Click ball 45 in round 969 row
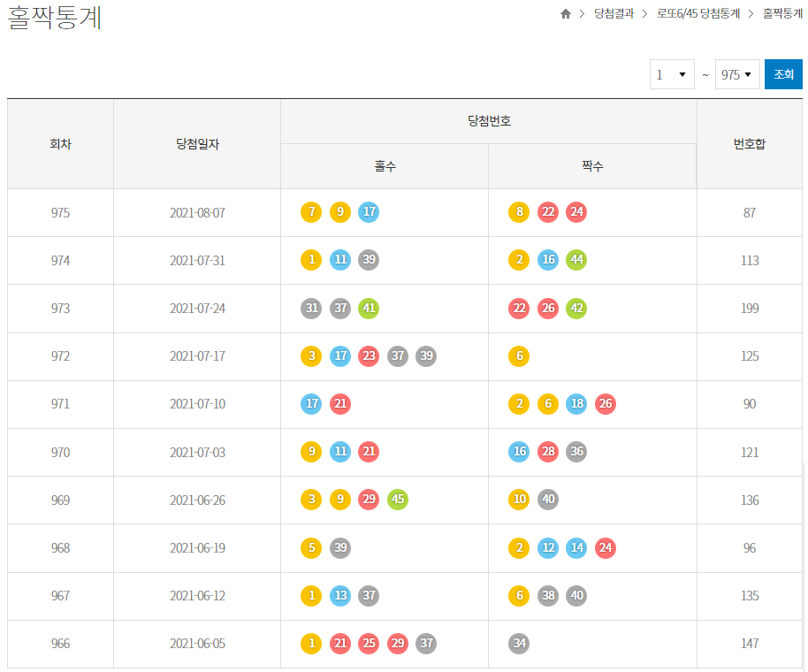Viewport: 808px width, 672px height. (397, 500)
